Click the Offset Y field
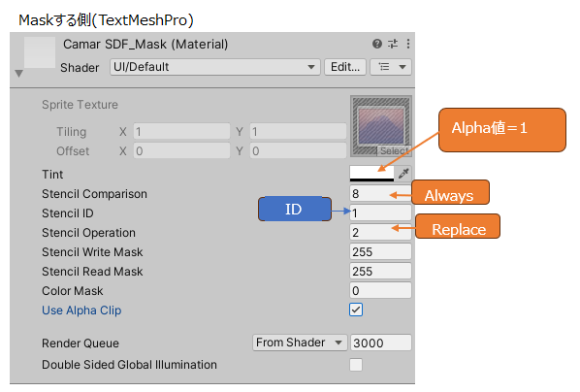This screenshot has width=580, height=392. click(x=298, y=150)
